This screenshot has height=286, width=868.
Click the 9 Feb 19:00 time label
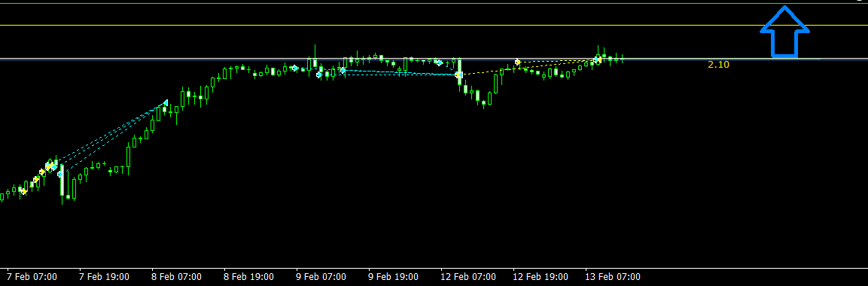click(x=394, y=277)
